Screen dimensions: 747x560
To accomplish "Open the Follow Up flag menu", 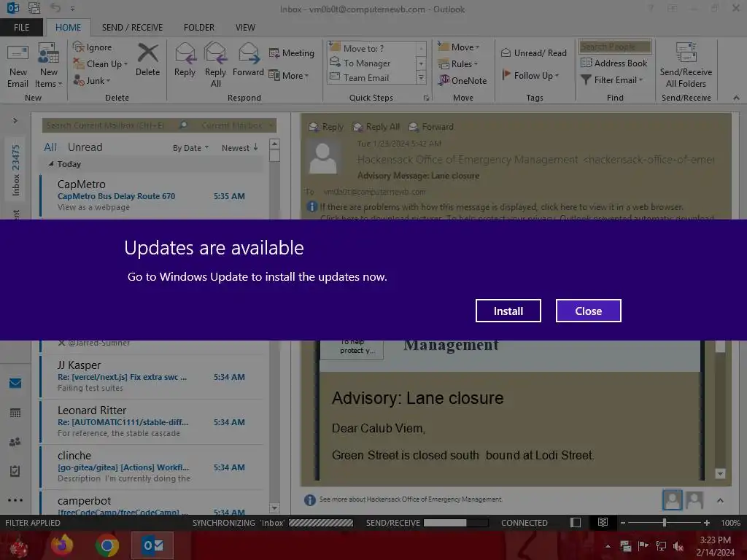I will pos(530,75).
